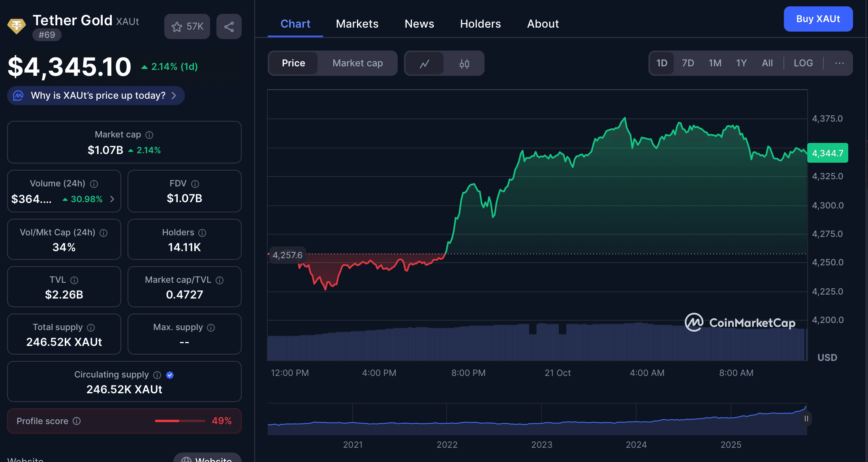Toggle the LOG scale on the chart
This screenshot has width=868, height=462.
[803, 63]
